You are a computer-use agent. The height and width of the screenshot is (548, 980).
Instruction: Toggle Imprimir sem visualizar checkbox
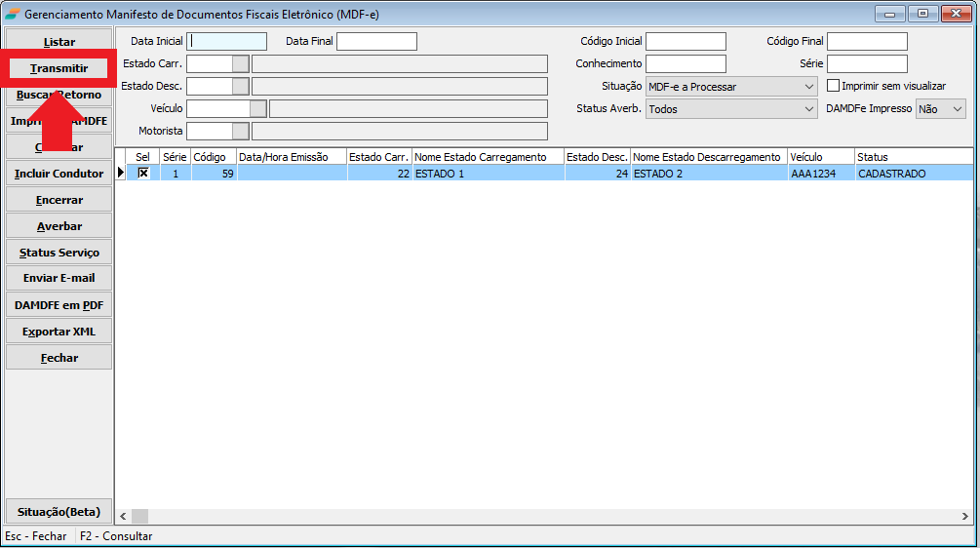(834, 86)
